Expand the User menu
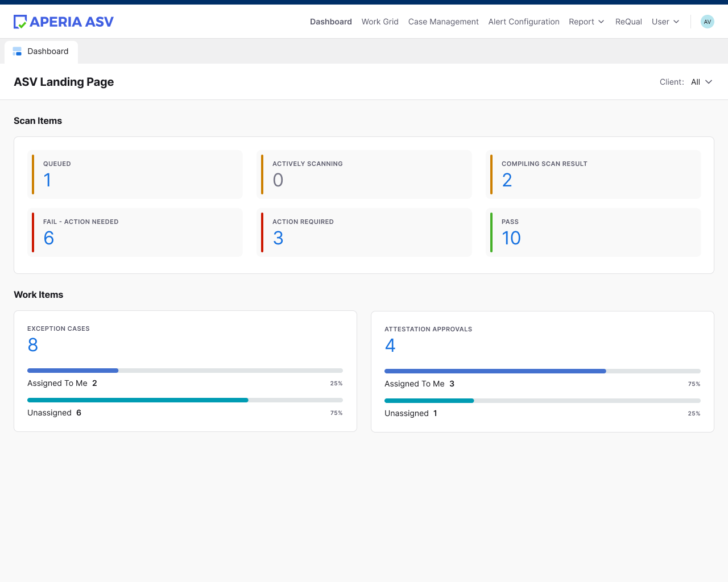728x582 pixels. pos(665,22)
